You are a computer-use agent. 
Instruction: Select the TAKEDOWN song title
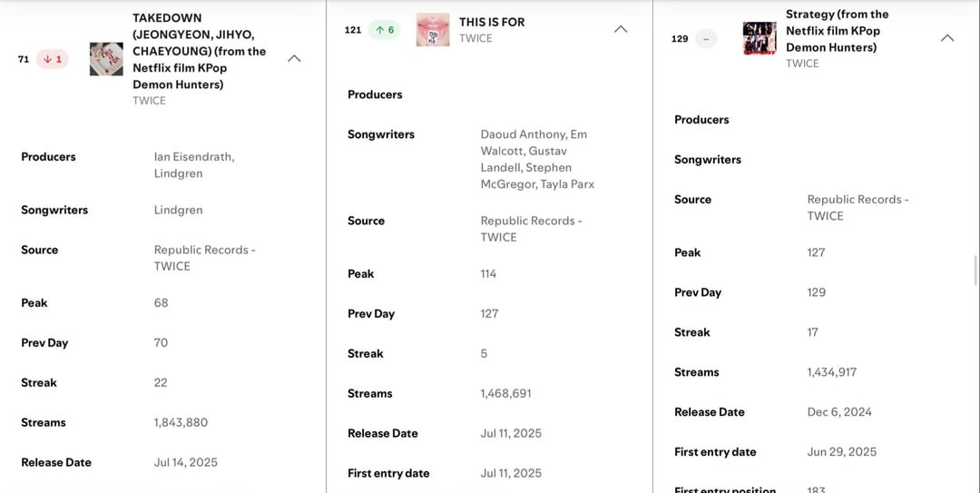(199, 51)
